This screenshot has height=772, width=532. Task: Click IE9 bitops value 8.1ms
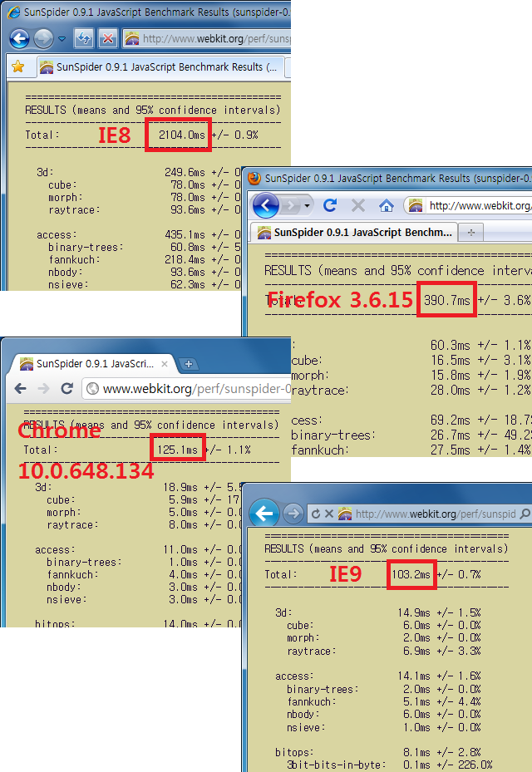(x=416, y=752)
